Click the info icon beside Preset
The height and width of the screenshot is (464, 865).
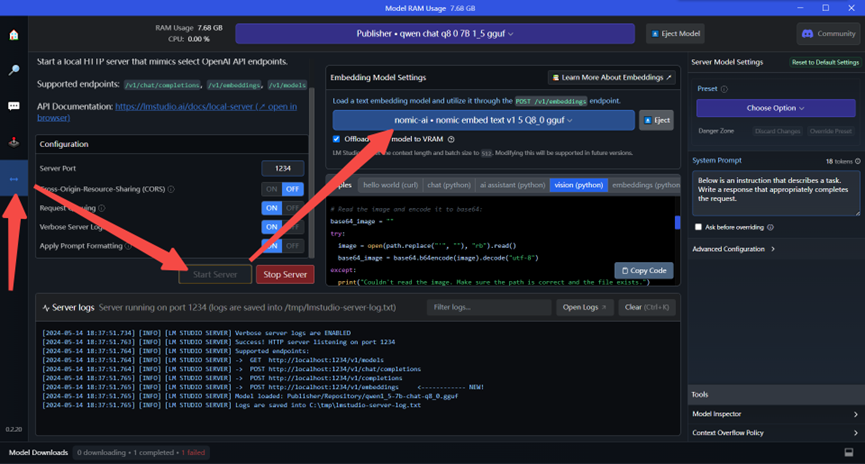click(x=724, y=89)
